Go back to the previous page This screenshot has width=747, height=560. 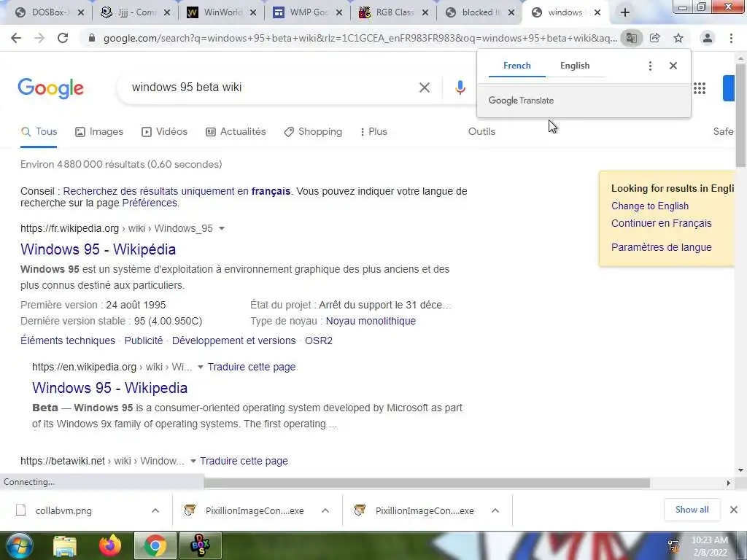point(16,38)
